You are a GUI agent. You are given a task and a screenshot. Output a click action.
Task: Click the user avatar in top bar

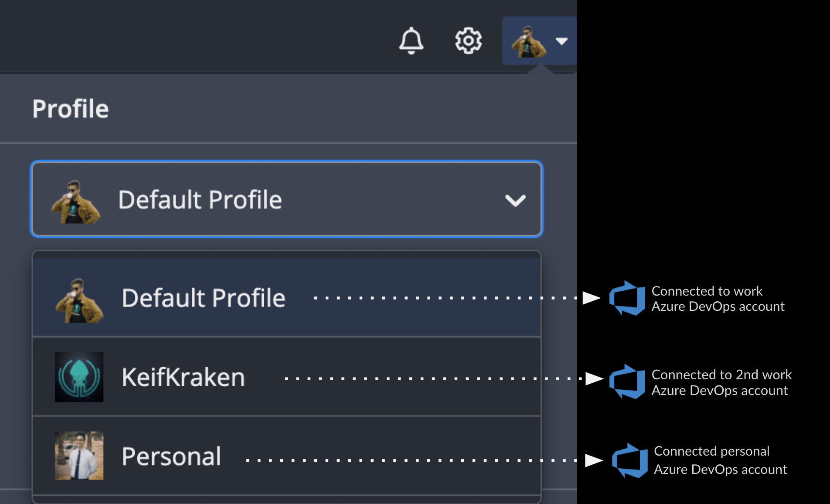[x=528, y=42]
